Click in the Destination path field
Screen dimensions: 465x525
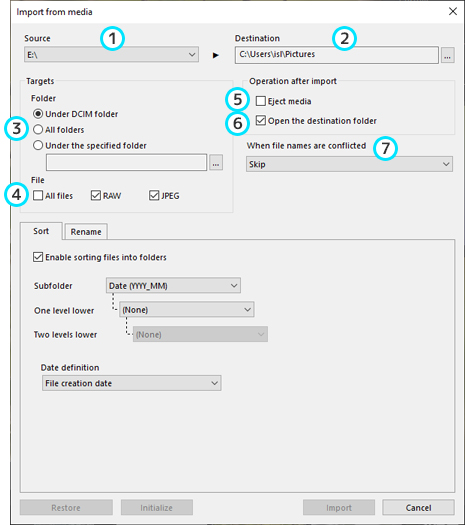tap(336, 55)
